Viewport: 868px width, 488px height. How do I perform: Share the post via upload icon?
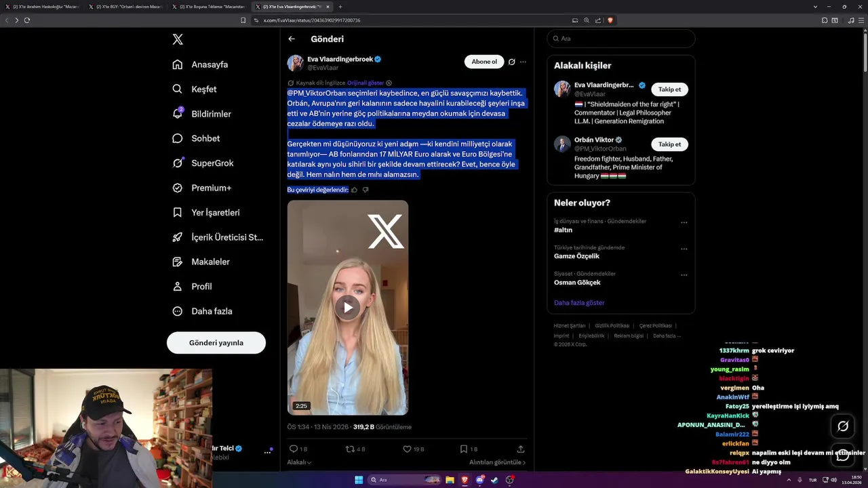pyautogui.click(x=521, y=449)
